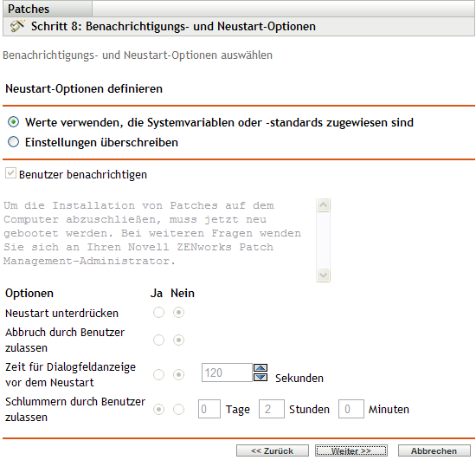
Task: Choose Ja for 'Abbruch durch Benutzer zulassen'
Action: [x=158, y=340]
